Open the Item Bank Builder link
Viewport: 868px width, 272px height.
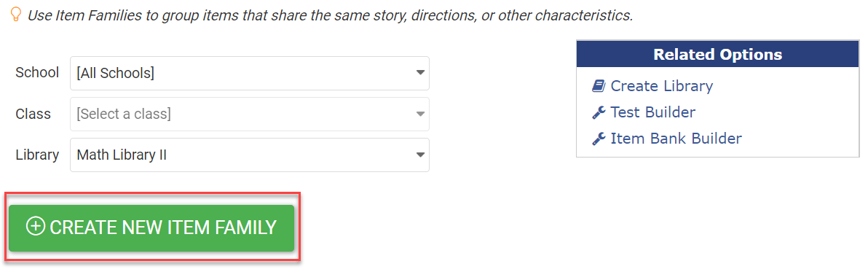[x=676, y=139]
